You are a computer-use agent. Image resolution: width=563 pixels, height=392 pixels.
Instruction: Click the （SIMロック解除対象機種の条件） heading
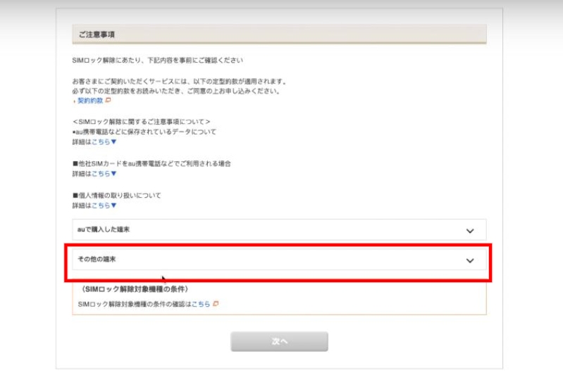click(134, 289)
